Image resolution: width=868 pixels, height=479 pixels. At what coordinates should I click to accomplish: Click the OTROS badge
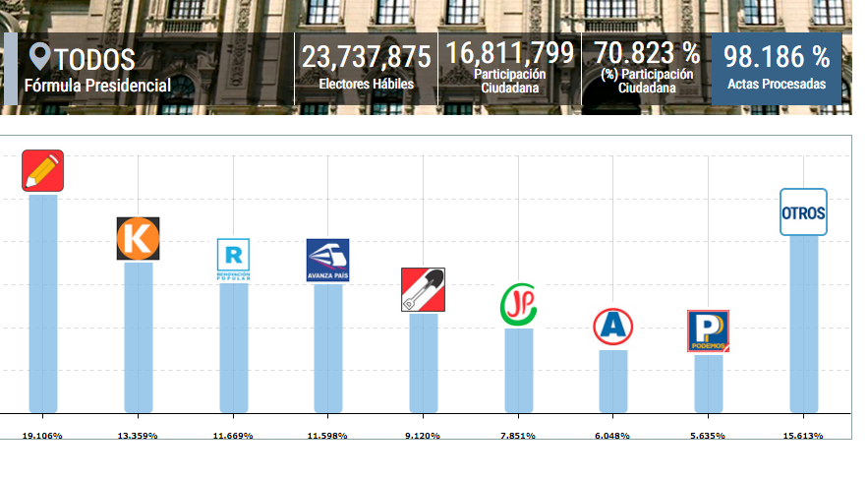pyautogui.click(x=803, y=212)
